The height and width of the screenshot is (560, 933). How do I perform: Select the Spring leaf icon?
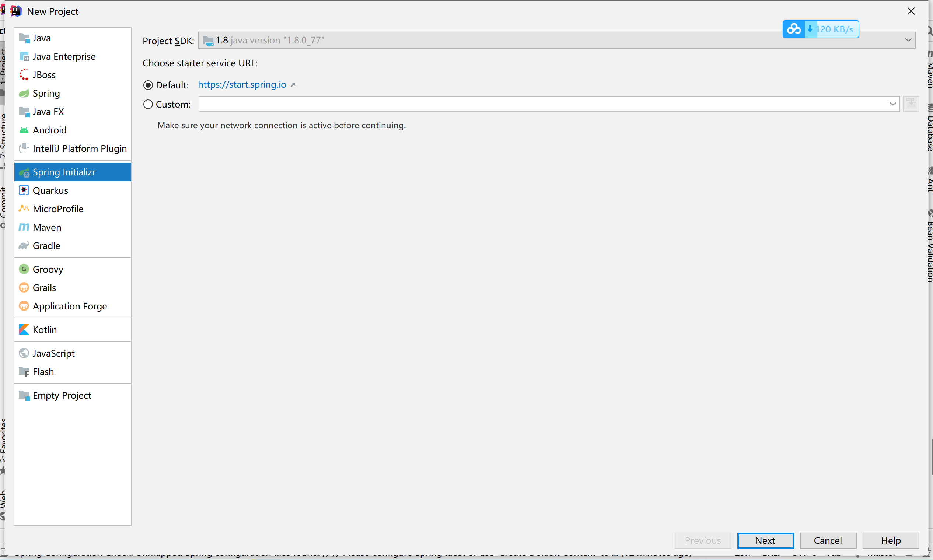(24, 93)
